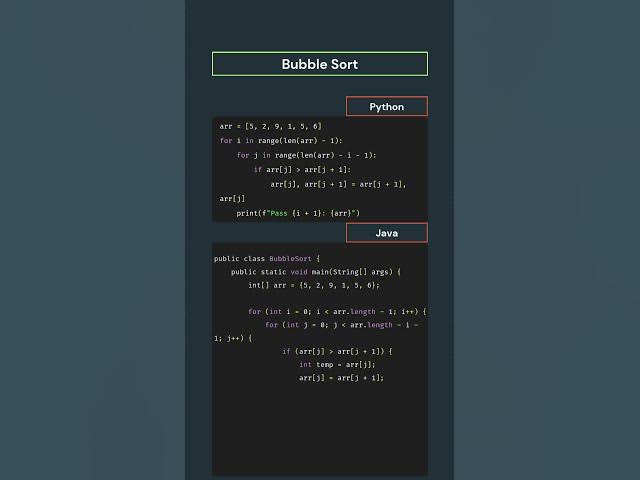
Task: Click the 'int temp = arr[j];' line
Action: click(337, 364)
